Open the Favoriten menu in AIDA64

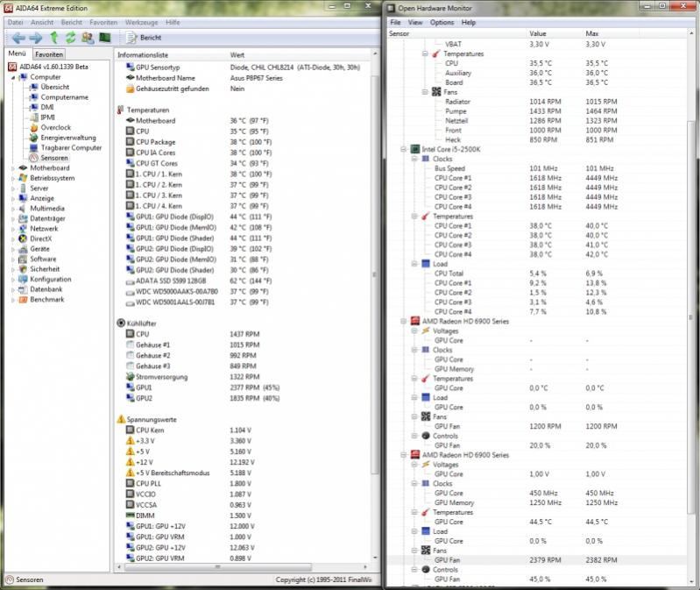point(103,22)
